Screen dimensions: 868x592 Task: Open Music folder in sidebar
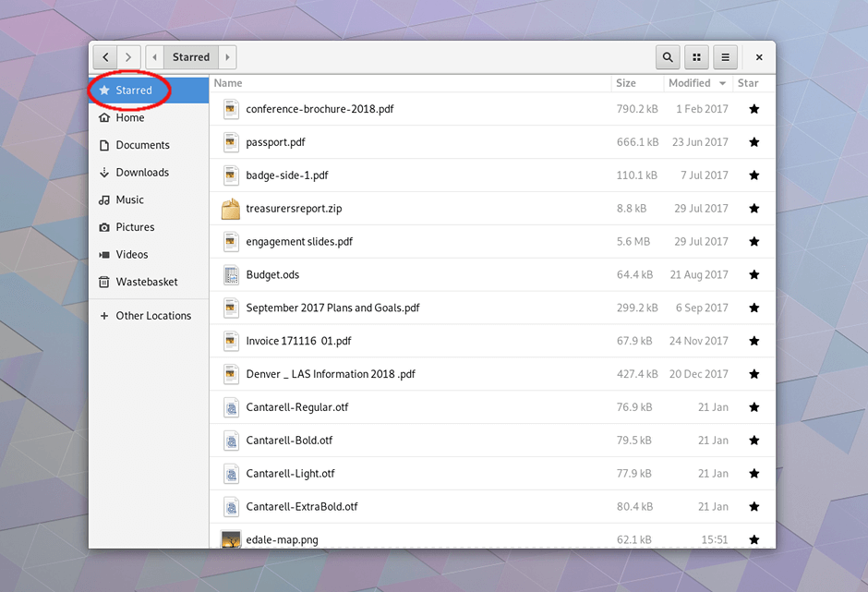pos(149,199)
